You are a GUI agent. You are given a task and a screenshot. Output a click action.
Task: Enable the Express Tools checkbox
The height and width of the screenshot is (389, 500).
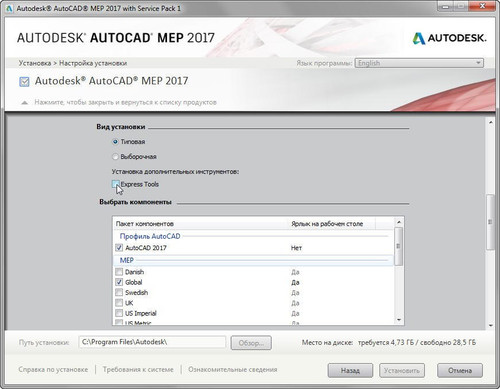(115, 184)
